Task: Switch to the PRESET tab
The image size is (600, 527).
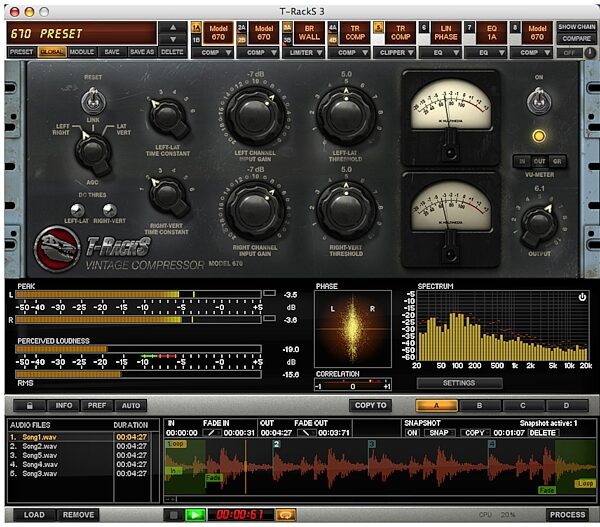Action: (22, 52)
